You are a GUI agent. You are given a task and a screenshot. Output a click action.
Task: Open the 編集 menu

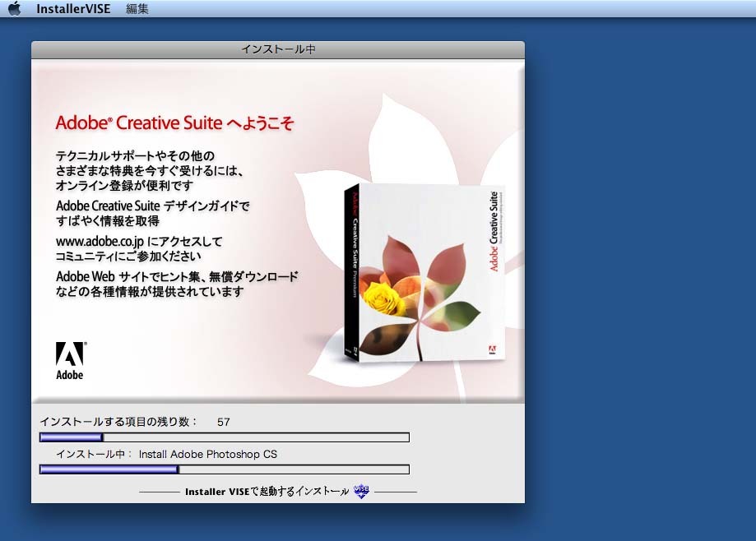point(137,9)
